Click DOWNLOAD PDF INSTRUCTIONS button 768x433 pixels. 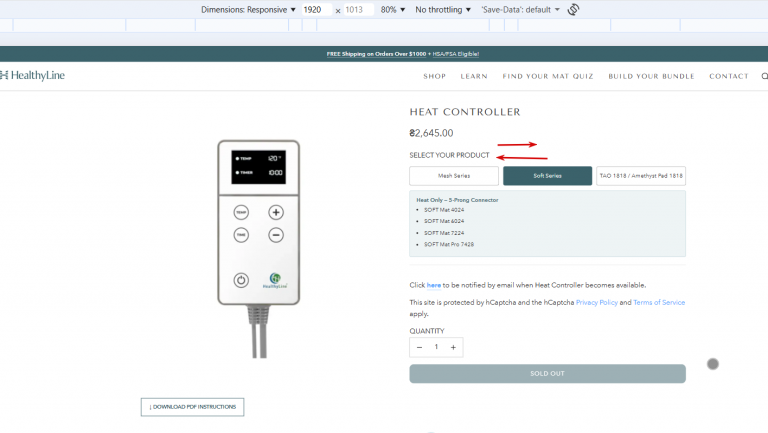pos(192,407)
